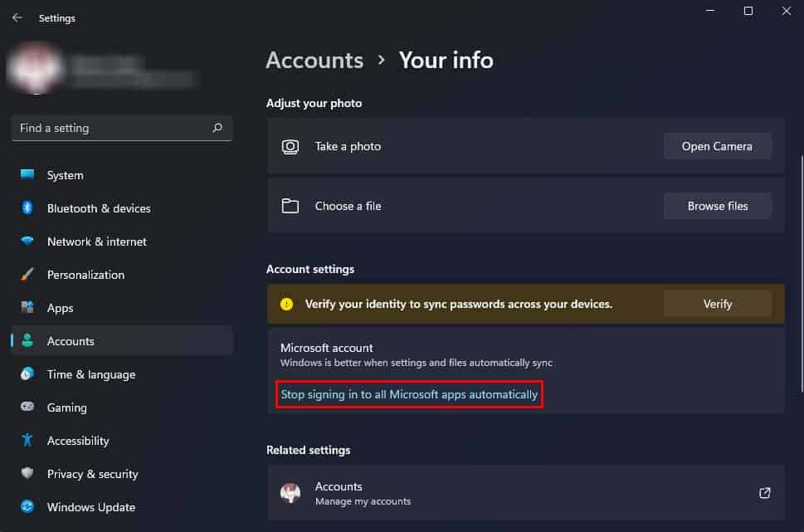Go back using the arrow icon

(x=17, y=18)
